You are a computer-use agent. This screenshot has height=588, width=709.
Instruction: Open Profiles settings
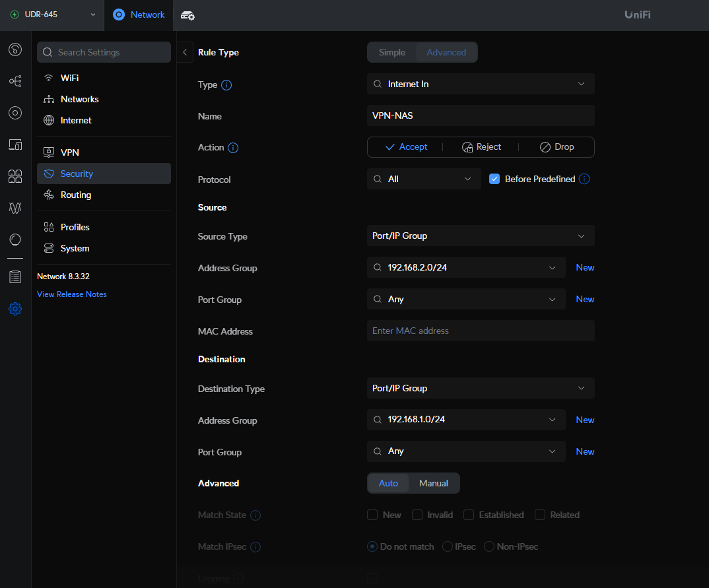click(x=104, y=227)
